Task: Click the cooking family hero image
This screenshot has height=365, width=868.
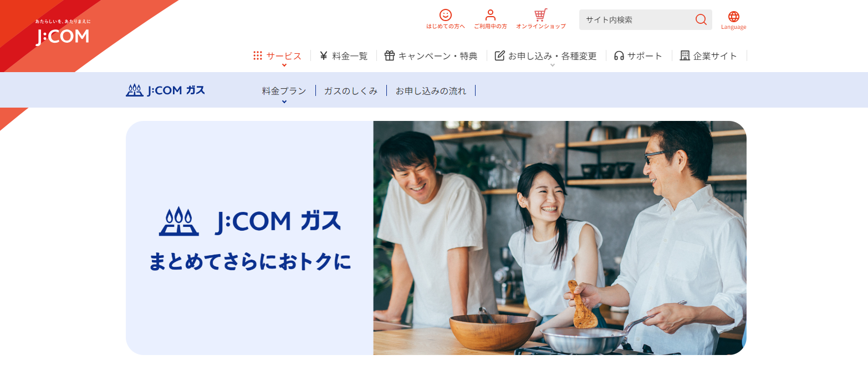Action: [x=560, y=238]
